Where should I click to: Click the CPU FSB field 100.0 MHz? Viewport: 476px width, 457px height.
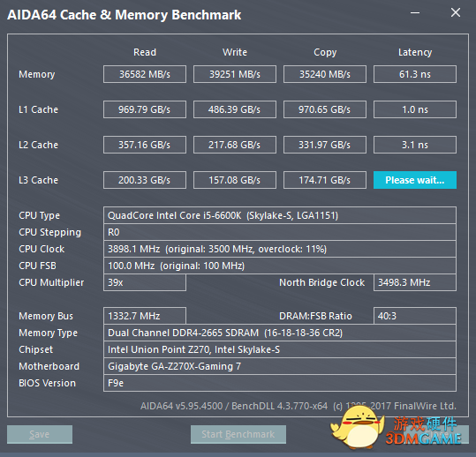click(280, 266)
